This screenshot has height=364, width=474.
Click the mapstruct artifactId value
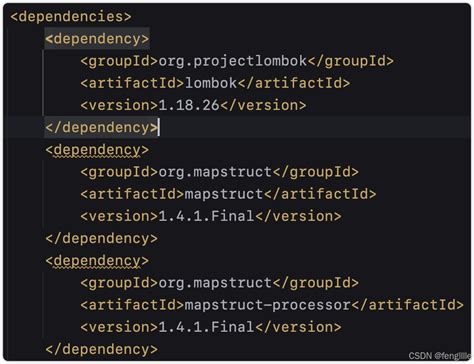[x=224, y=194]
